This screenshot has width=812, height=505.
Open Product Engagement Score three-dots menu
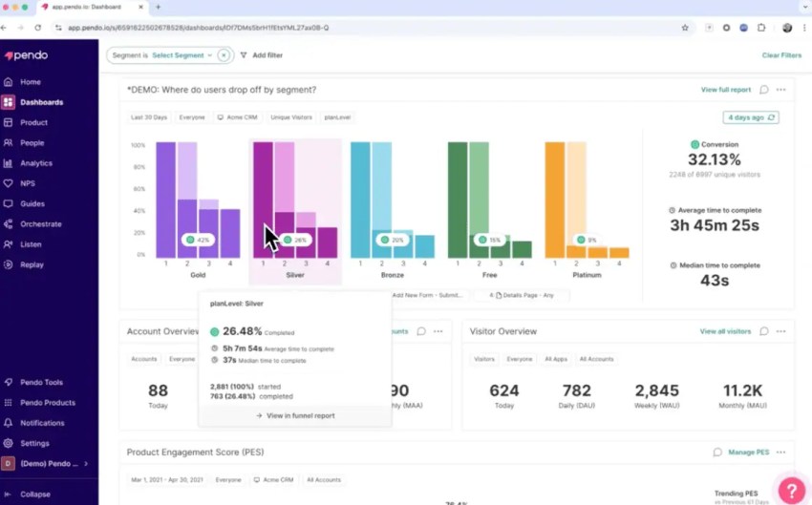[780, 452]
